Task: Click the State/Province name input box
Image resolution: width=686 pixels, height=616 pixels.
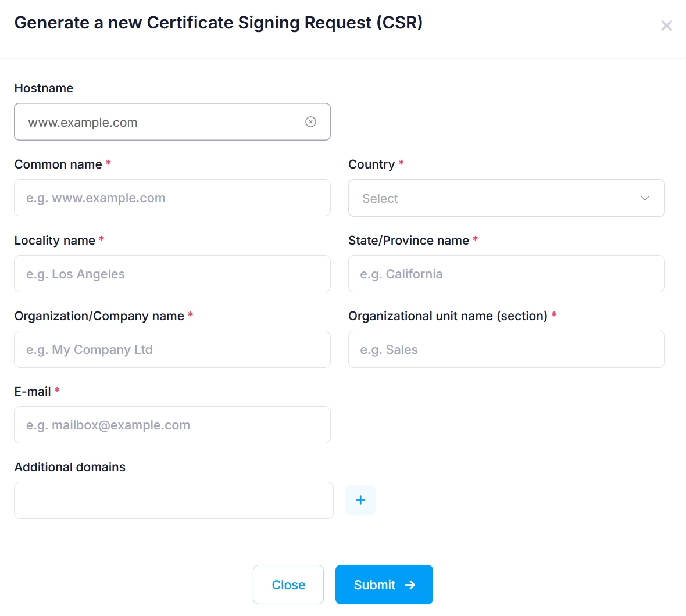Action: (506, 274)
